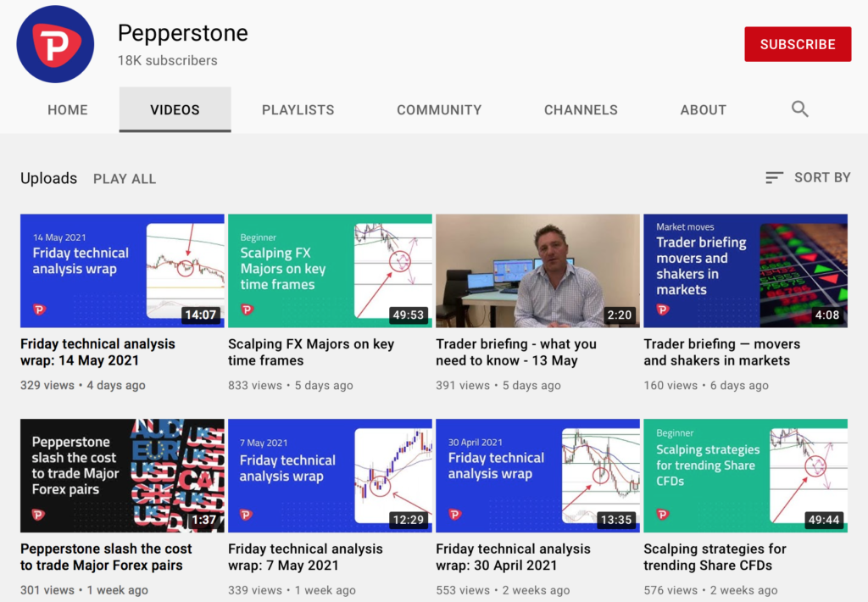The height and width of the screenshot is (602, 868).
Task: Open the channel search magnifier icon
Action: (x=800, y=109)
